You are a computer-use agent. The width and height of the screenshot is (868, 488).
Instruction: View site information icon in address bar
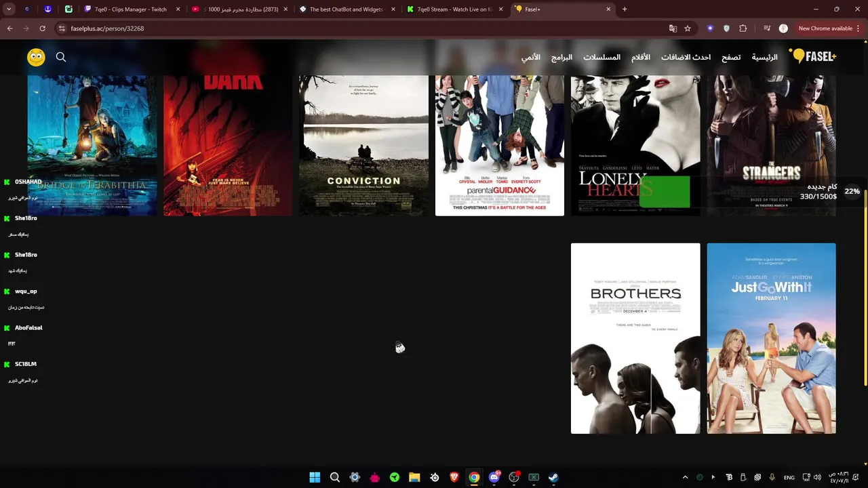coord(61,28)
